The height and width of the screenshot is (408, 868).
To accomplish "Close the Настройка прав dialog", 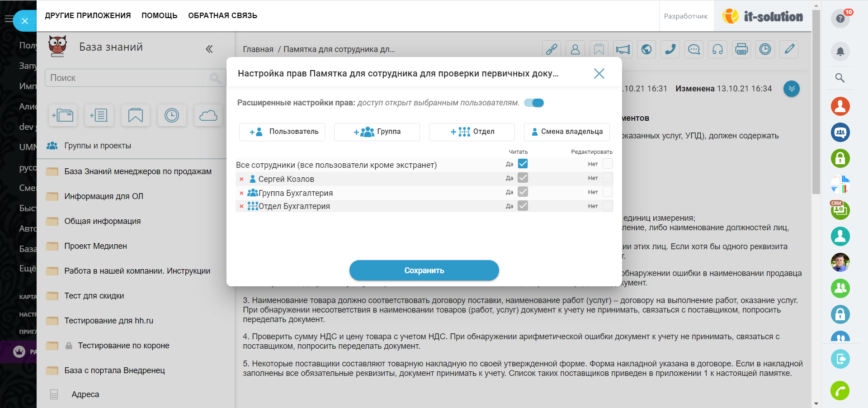I will [x=599, y=73].
